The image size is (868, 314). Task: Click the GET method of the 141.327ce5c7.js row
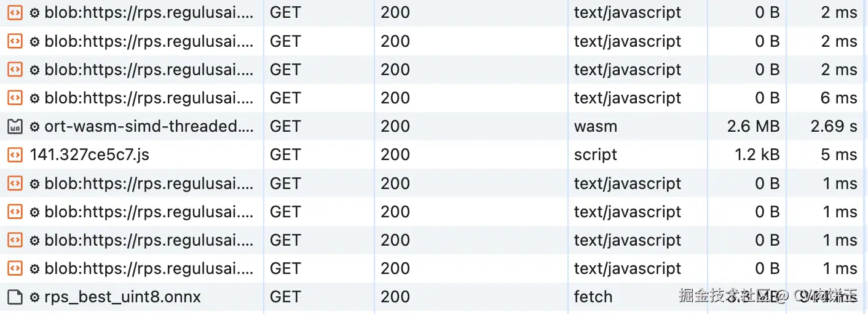285,155
